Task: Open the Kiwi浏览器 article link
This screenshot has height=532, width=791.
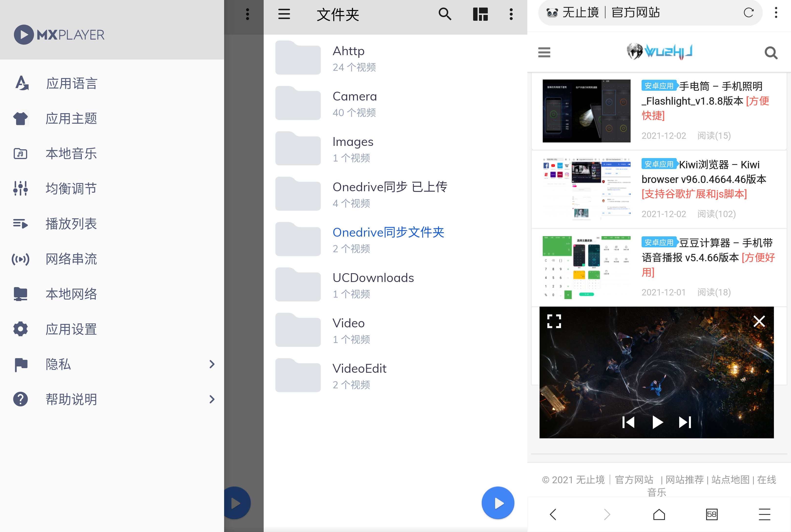Action: pos(704,179)
